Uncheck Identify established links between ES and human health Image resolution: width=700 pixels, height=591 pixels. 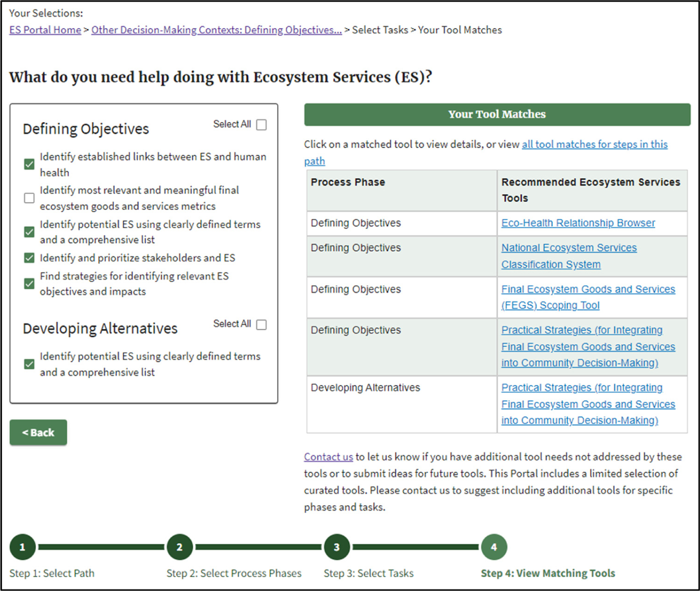tap(29, 164)
